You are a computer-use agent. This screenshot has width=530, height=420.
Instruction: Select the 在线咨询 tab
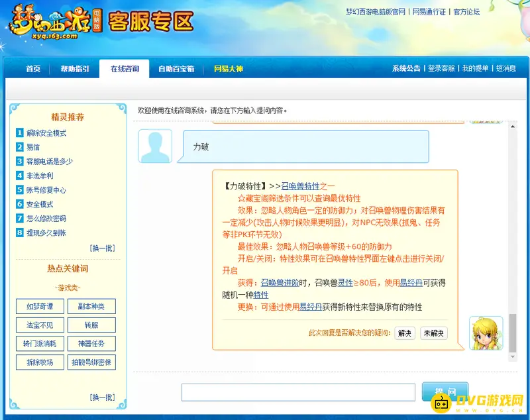[x=125, y=69]
